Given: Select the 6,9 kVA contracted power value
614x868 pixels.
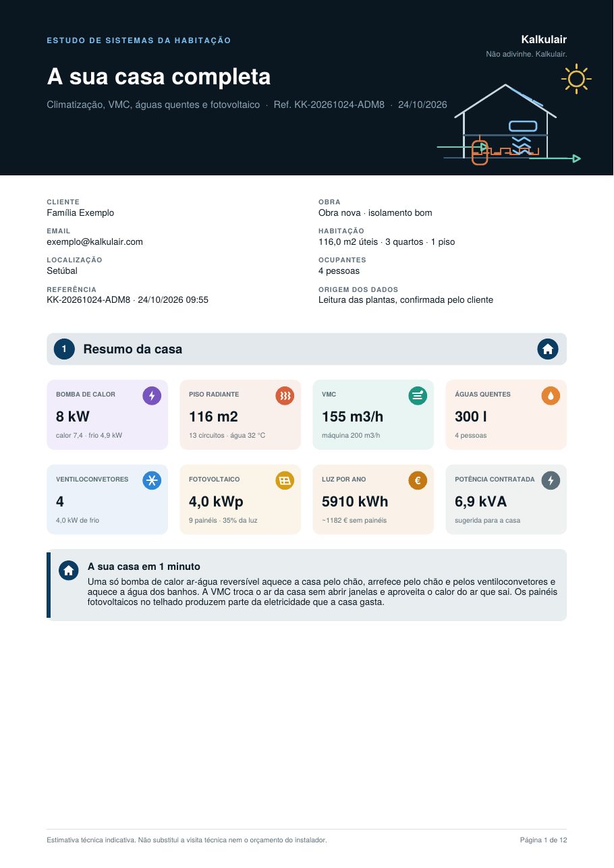Looking at the screenshot, I should click(x=480, y=502).
